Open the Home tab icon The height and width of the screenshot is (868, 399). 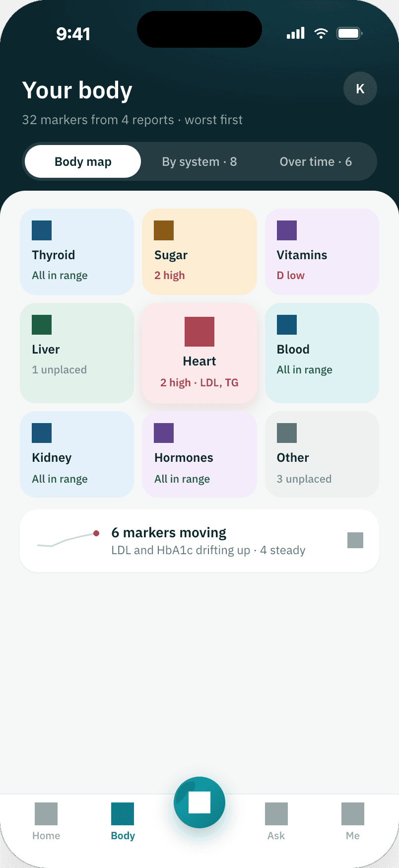[x=46, y=814]
